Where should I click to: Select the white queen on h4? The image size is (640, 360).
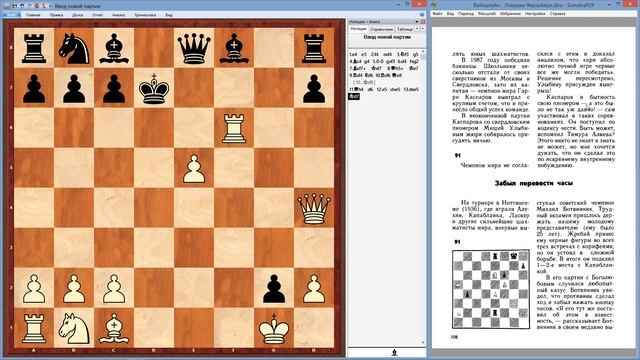tap(313, 208)
